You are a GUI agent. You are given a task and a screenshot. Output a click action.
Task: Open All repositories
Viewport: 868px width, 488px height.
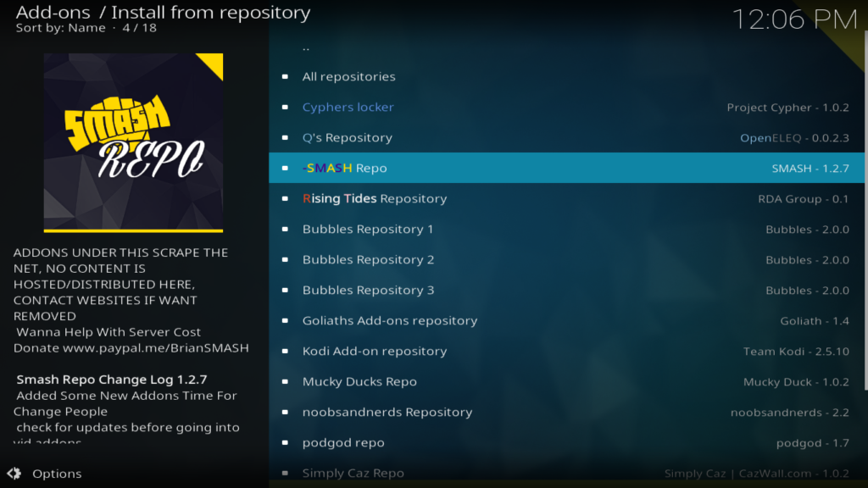tap(566, 76)
